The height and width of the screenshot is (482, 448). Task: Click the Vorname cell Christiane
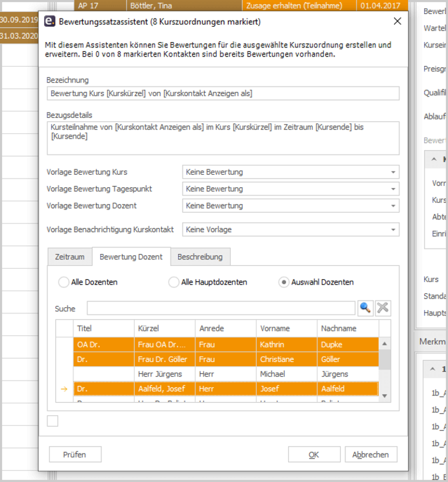pyautogui.click(x=287, y=359)
